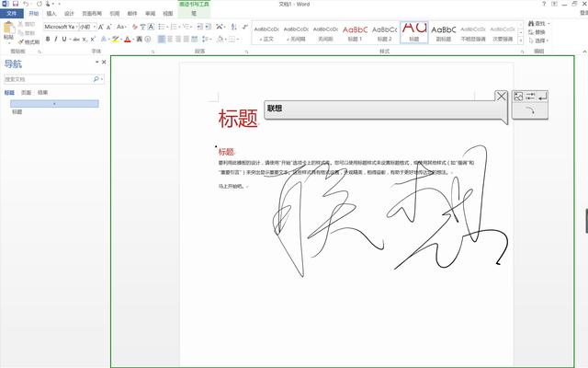The image size is (588, 368).
Task: Click the Help question mark icon
Action: [x=544, y=4]
